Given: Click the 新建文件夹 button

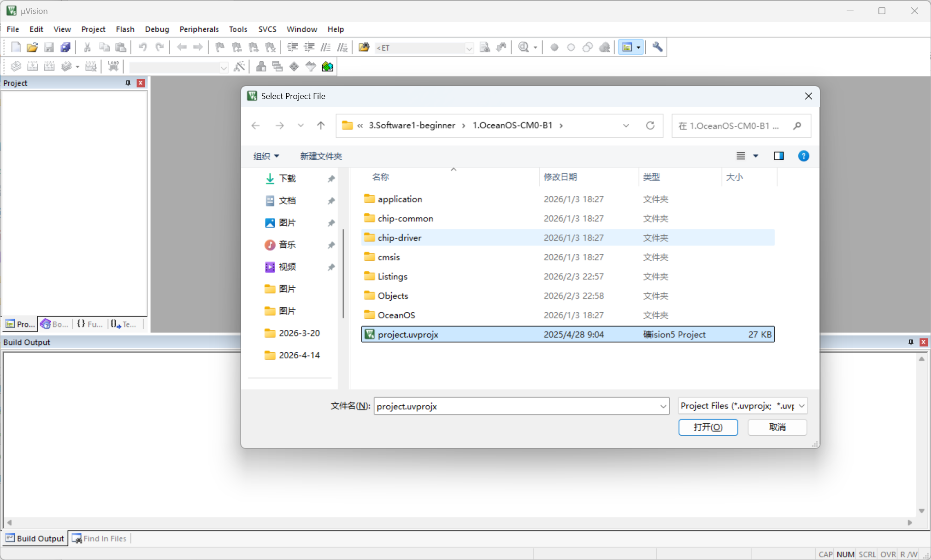Looking at the screenshot, I should pyautogui.click(x=321, y=156).
